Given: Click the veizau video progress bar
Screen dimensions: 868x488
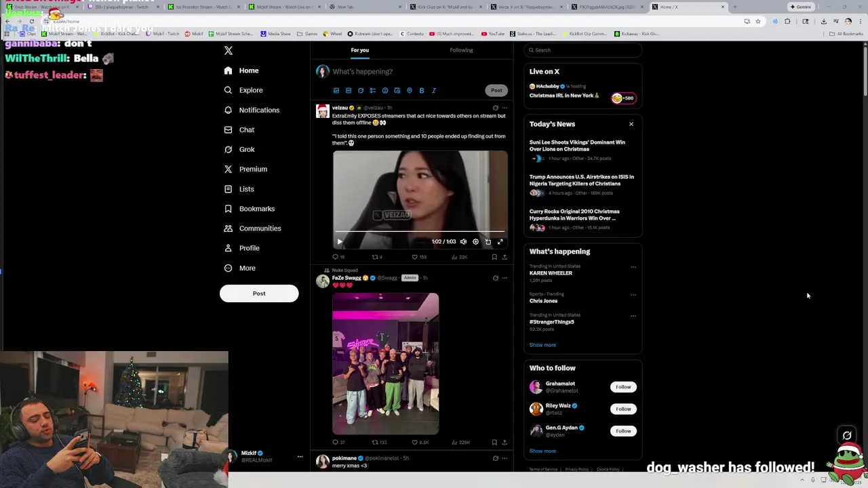Looking at the screenshot, I should (420, 232).
